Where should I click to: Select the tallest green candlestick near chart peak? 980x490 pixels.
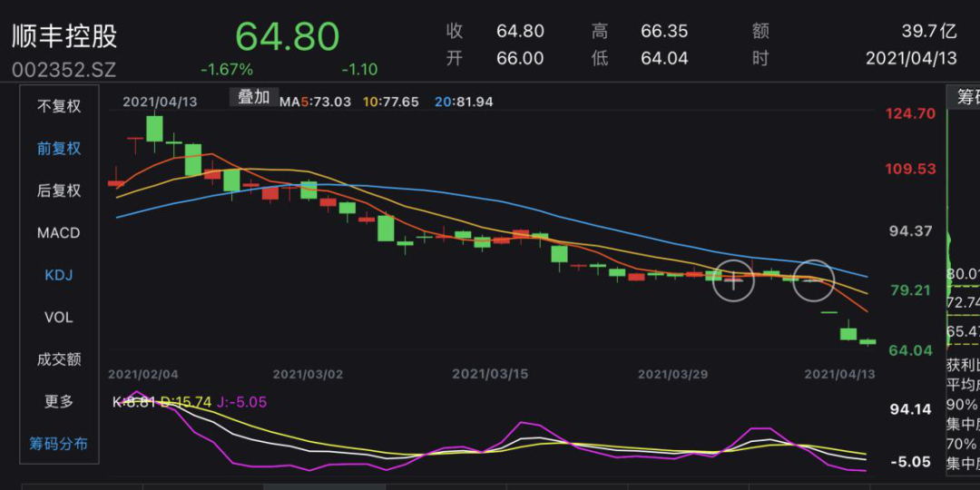coord(154,129)
